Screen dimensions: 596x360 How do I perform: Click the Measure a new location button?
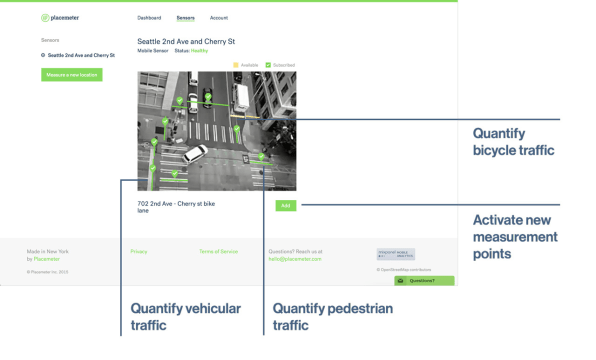coord(71,75)
